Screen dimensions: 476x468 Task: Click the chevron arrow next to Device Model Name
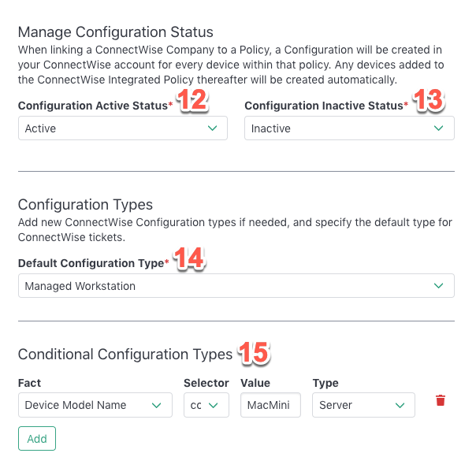pyautogui.click(x=156, y=405)
